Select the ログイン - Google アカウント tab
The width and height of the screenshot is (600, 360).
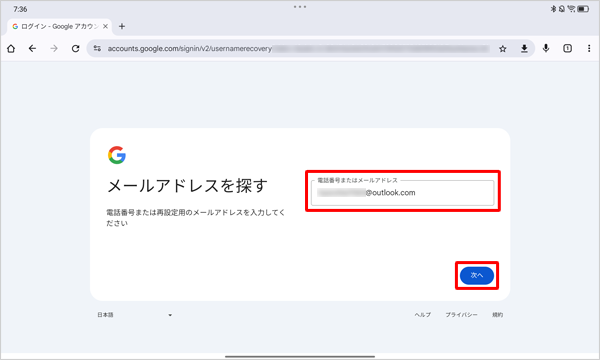pyautogui.click(x=60, y=26)
